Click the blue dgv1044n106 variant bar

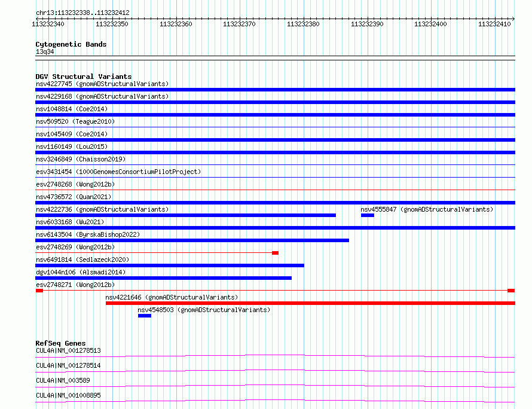pos(164,278)
